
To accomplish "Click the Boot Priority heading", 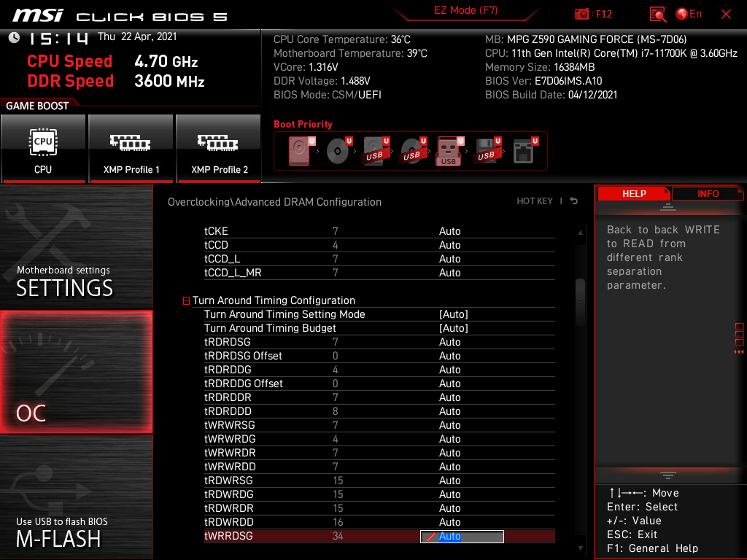I will tap(303, 124).
